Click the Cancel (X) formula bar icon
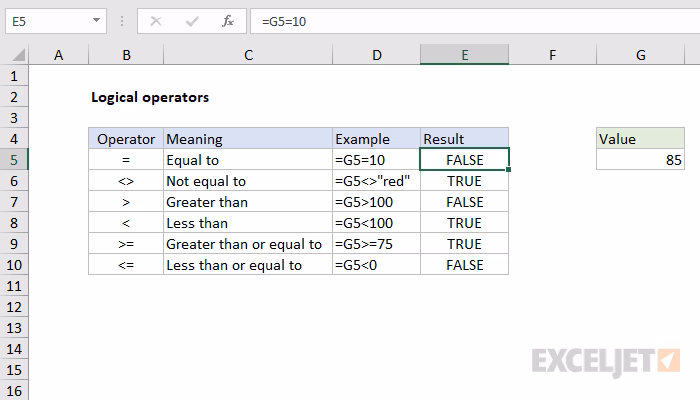The image size is (700, 400). tap(156, 21)
